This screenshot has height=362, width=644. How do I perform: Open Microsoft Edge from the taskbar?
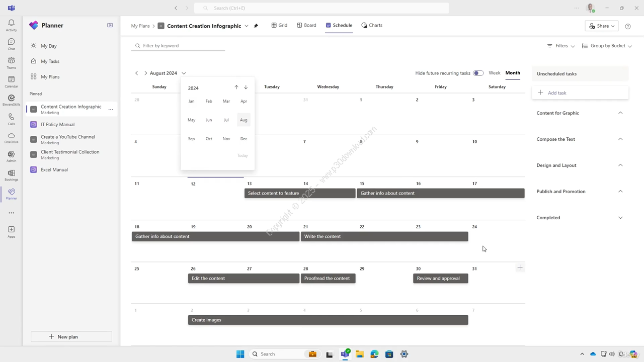(x=374, y=354)
